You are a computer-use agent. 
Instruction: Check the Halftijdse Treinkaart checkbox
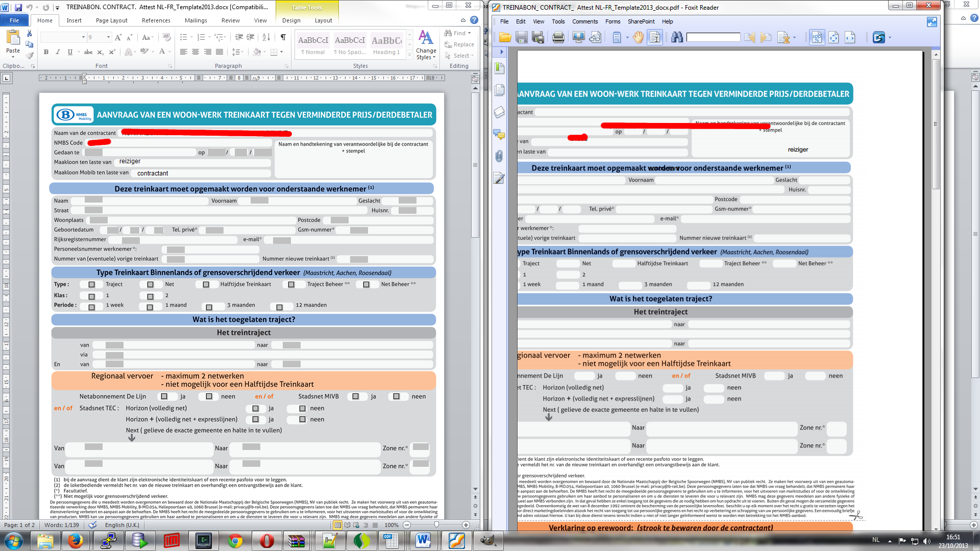206,285
